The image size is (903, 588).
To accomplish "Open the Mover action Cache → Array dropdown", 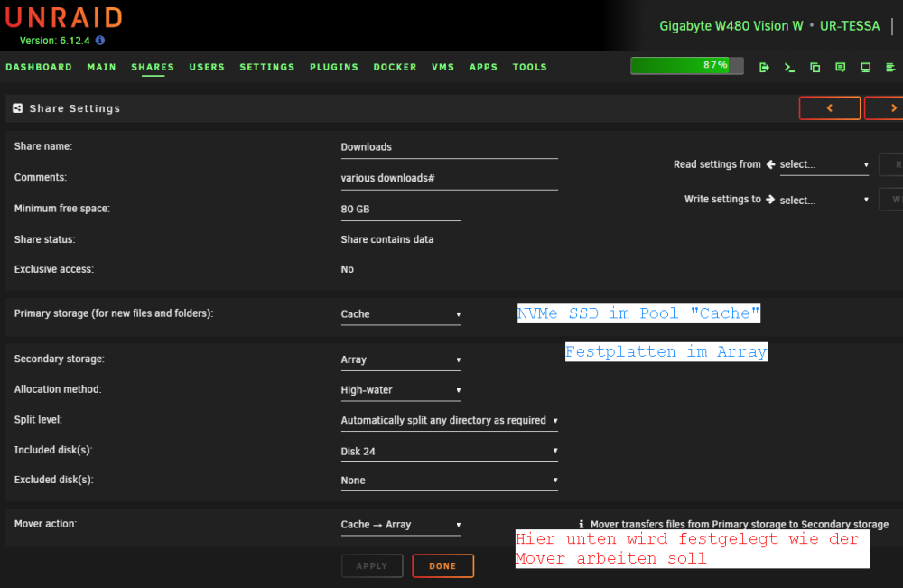I will [x=401, y=526].
